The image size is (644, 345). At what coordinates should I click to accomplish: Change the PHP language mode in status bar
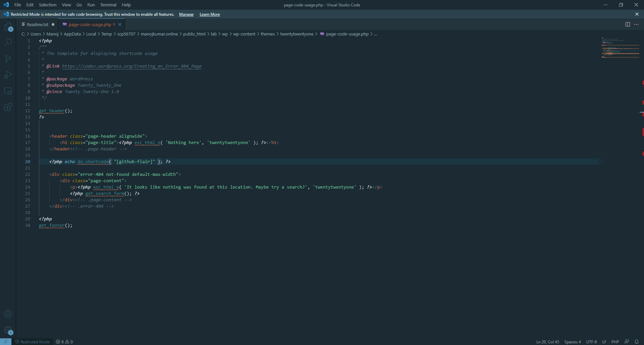[615, 342]
